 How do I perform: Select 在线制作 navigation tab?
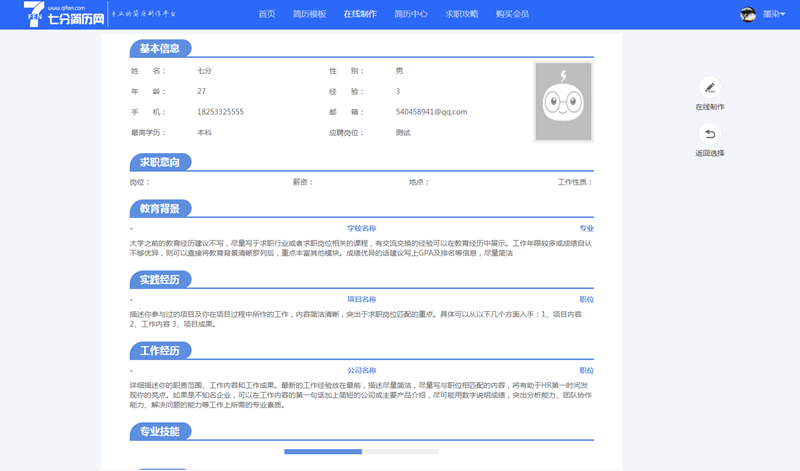coord(360,14)
